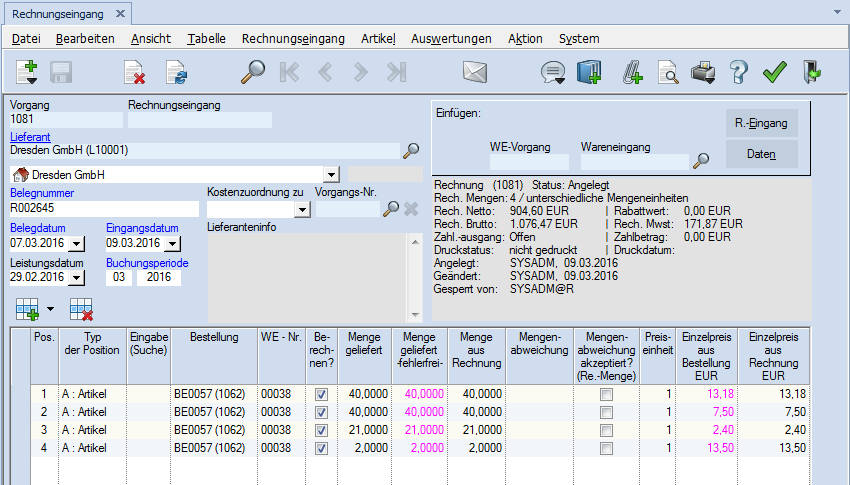Viewport: 850px width, 485px height.
Task: Click the Lieferant link label
Action: coord(30,136)
